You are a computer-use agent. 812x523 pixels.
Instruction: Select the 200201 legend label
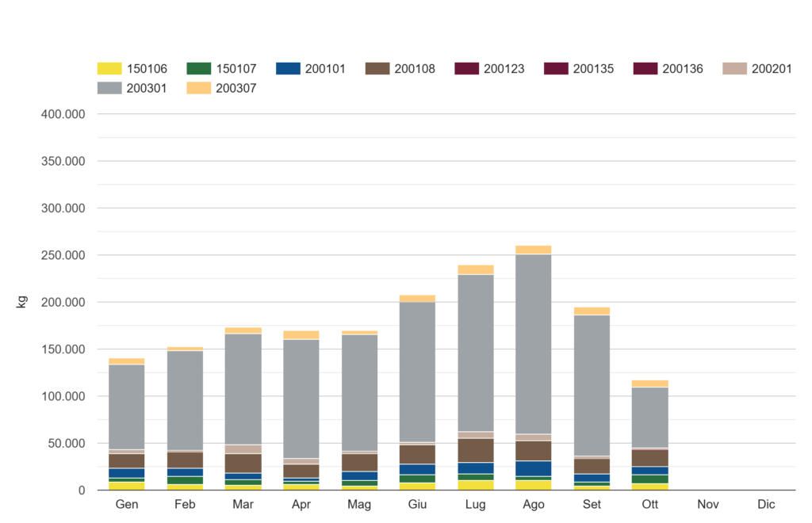(772, 69)
